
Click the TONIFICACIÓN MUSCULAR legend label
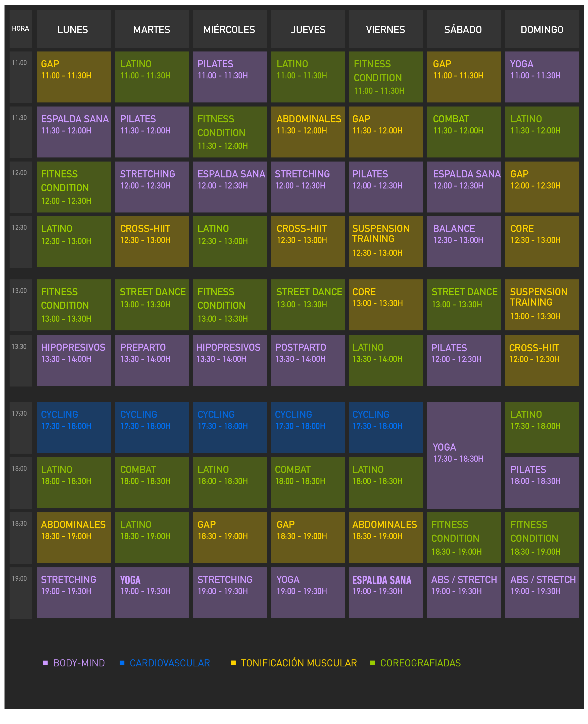click(x=299, y=663)
